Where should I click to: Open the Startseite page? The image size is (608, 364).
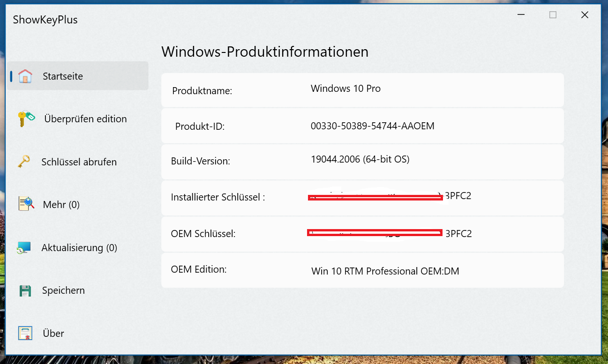point(78,76)
